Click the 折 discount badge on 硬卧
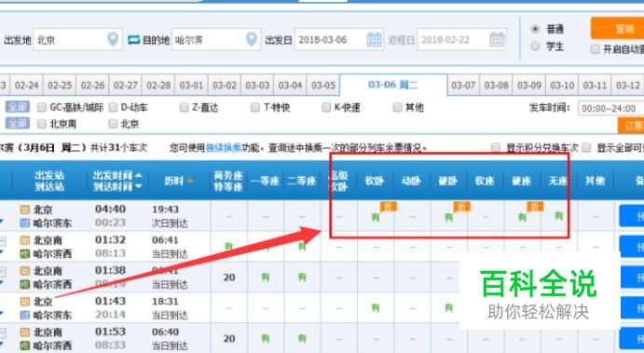Image resolution: width=644 pixels, height=353 pixels. (x=462, y=207)
